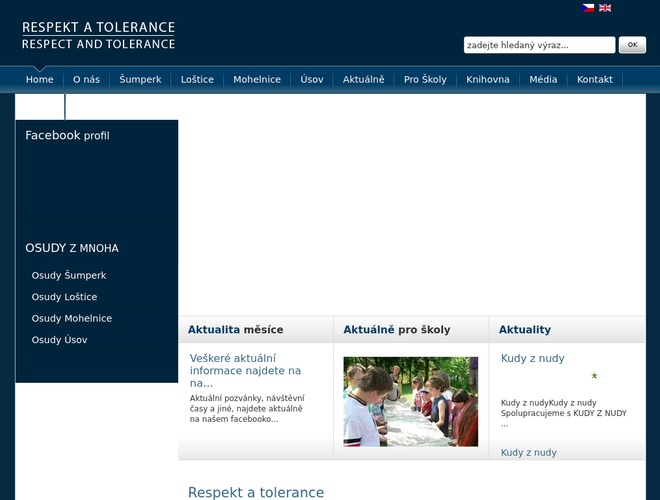This screenshot has width=660, height=500.
Task: Open the Kontakt page
Action: pyautogui.click(x=595, y=79)
